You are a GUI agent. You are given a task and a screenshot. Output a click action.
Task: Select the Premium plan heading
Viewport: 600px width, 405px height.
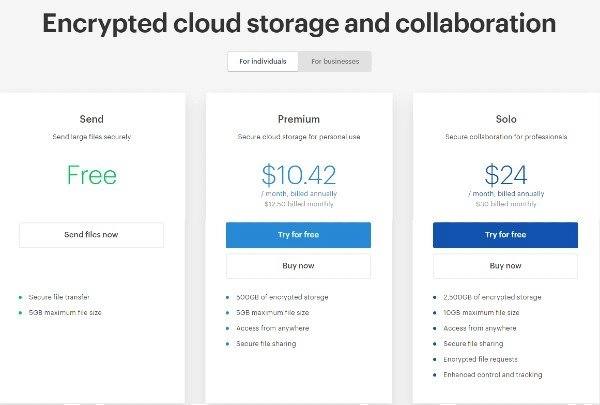click(x=299, y=119)
